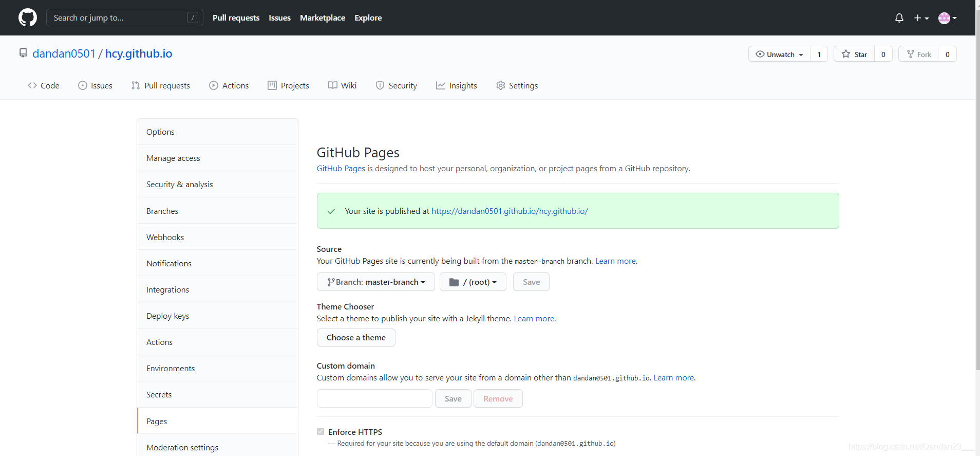Open Integrations settings
This screenshot has height=456, width=980.
(x=217, y=289)
